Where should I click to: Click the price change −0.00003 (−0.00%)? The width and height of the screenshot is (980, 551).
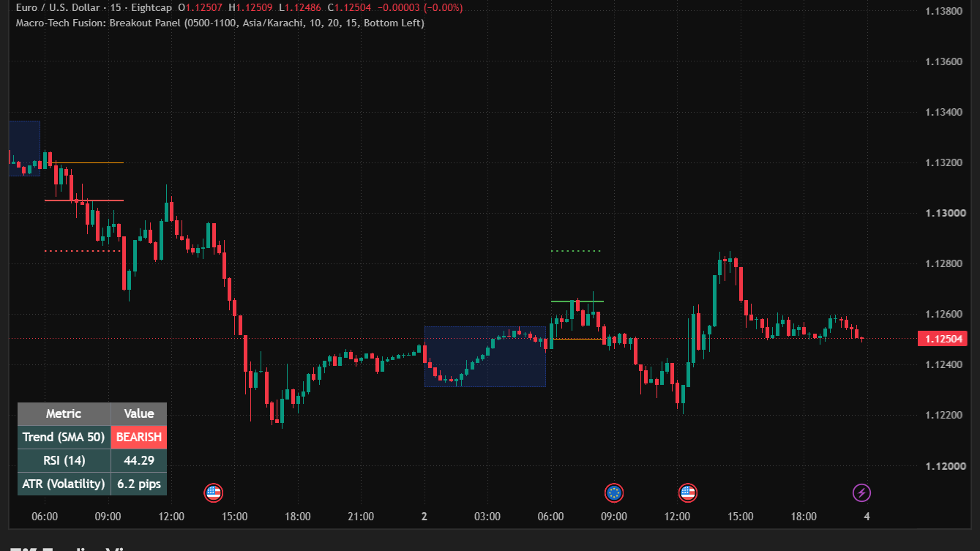point(420,7)
